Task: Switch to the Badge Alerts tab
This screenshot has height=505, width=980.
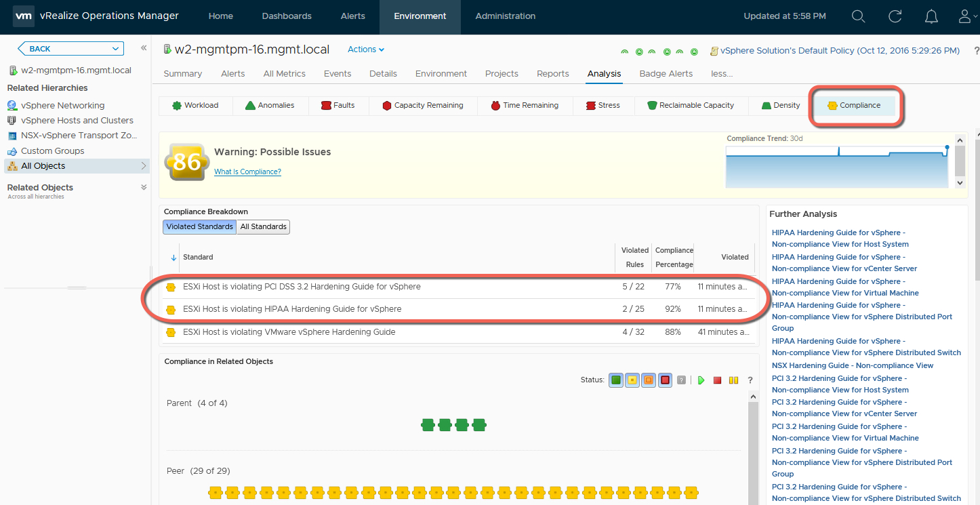Action: click(666, 73)
